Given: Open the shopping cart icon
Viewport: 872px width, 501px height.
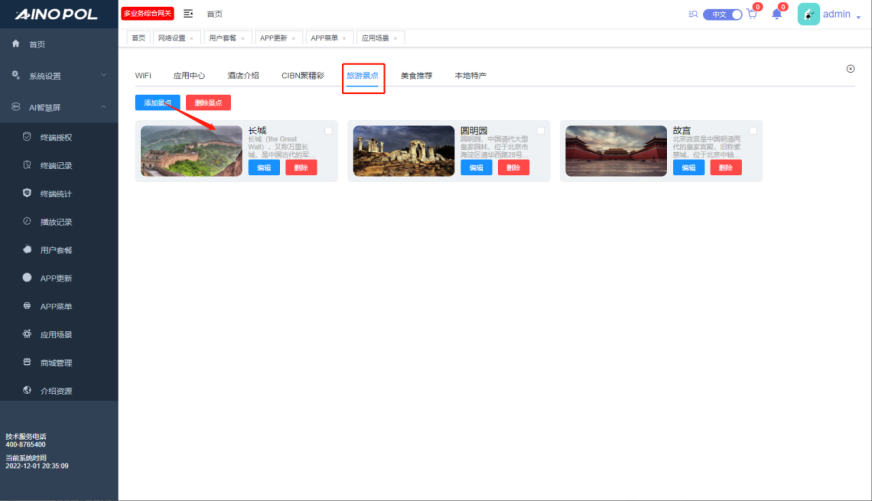Looking at the screenshot, I should pyautogui.click(x=752, y=14).
